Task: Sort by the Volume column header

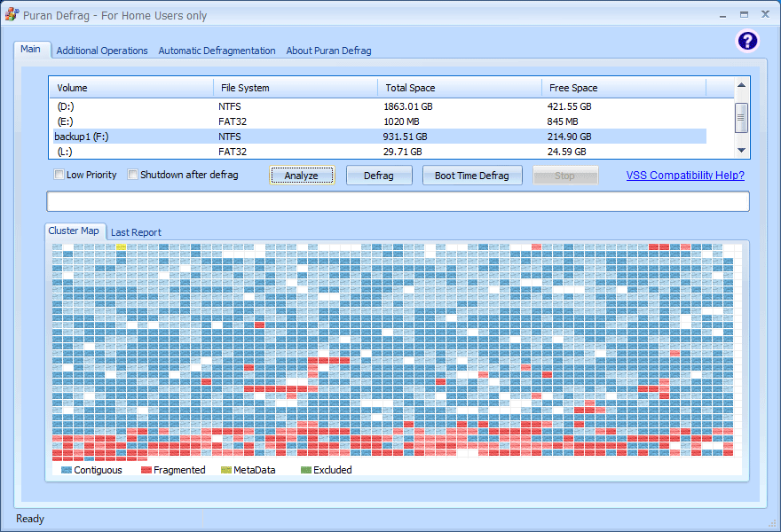Action: coord(131,88)
